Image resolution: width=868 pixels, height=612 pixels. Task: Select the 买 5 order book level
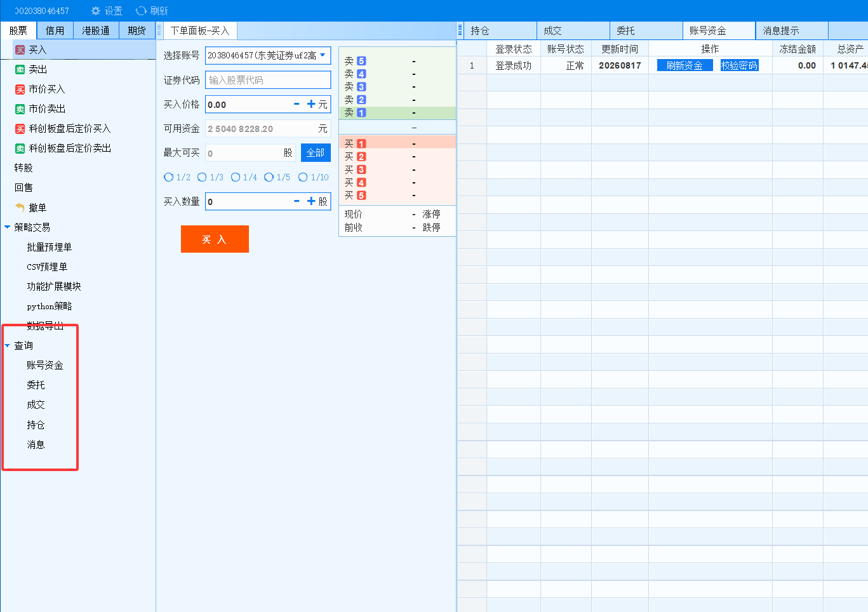pyautogui.click(x=397, y=196)
